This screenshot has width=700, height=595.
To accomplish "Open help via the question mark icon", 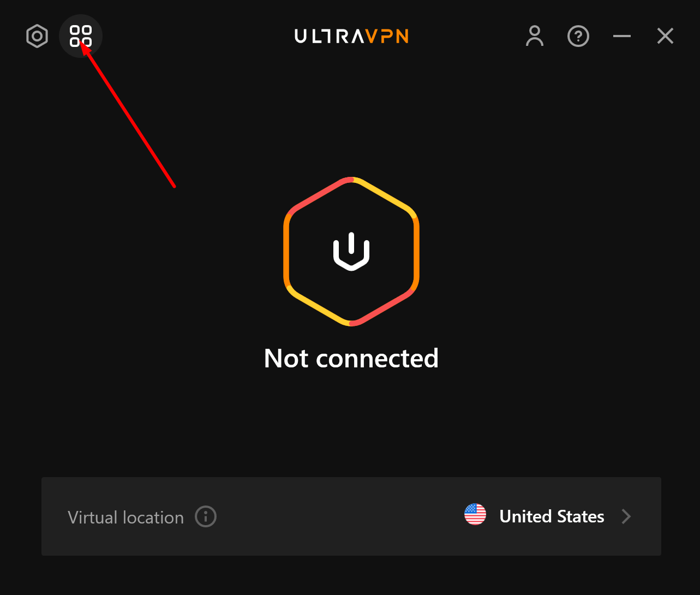I will [578, 36].
